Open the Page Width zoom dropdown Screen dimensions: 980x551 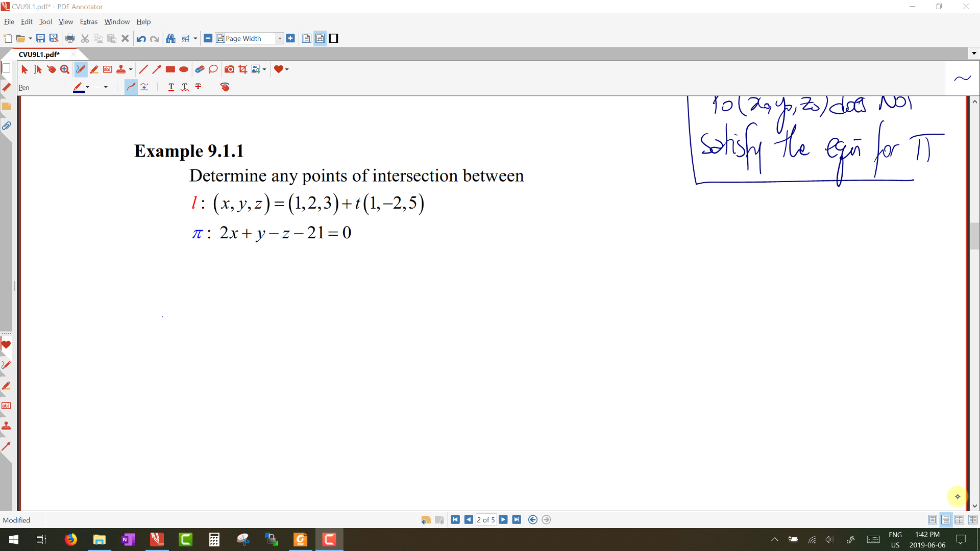pos(280,38)
